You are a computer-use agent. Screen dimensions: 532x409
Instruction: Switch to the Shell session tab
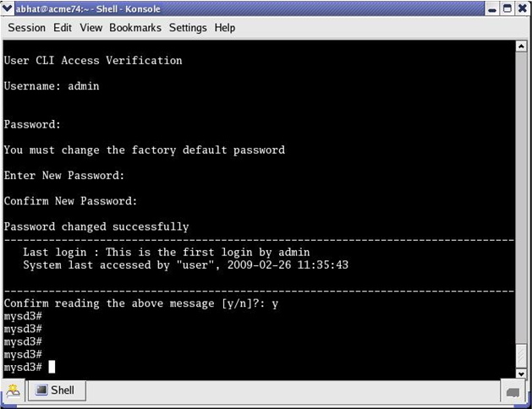56,390
